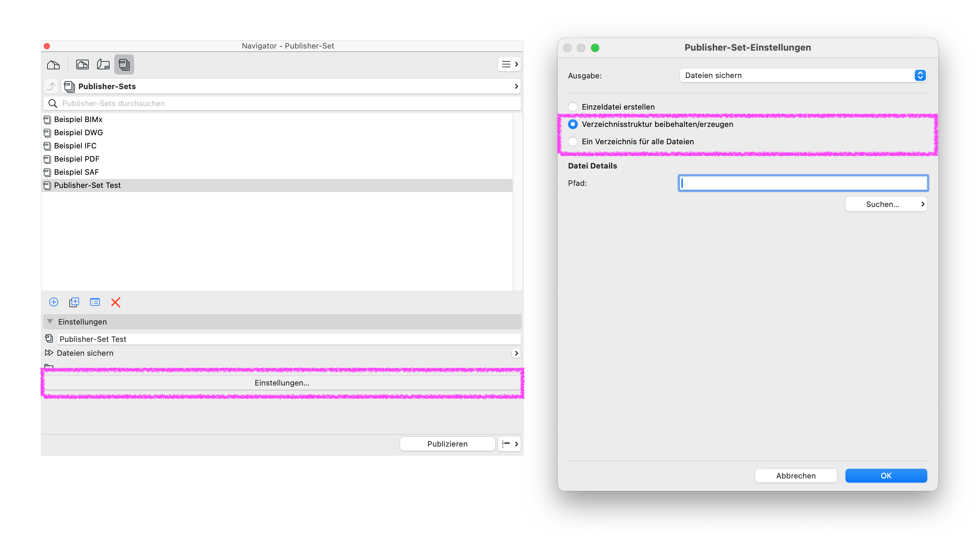Open publish options dropdown next to Publizieren

pos(509,443)
